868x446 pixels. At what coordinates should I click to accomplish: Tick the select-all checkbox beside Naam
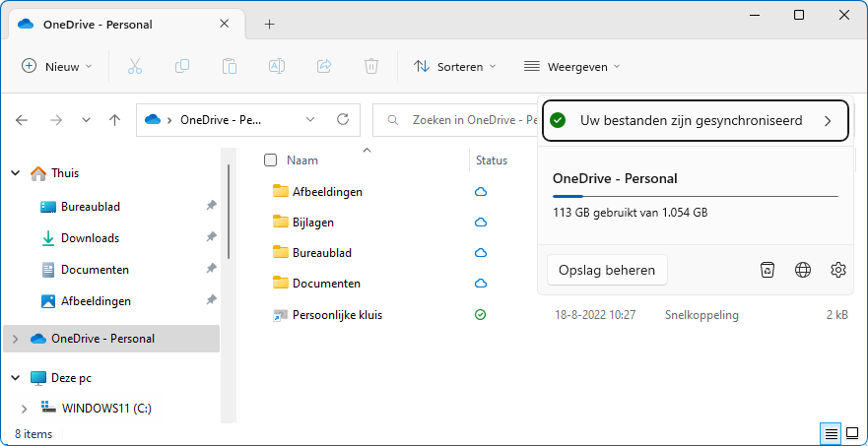click(270, 160)
